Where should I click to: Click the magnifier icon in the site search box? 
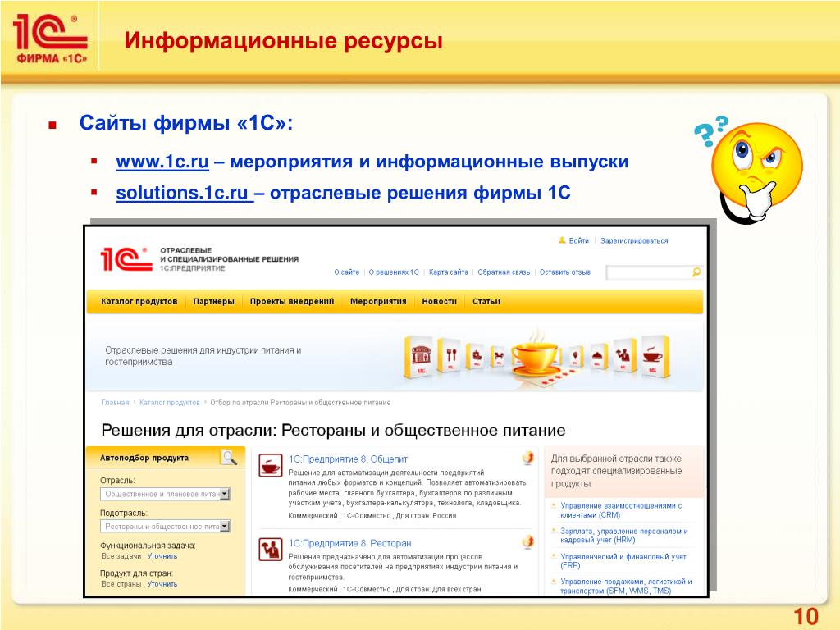click(696, 272)
